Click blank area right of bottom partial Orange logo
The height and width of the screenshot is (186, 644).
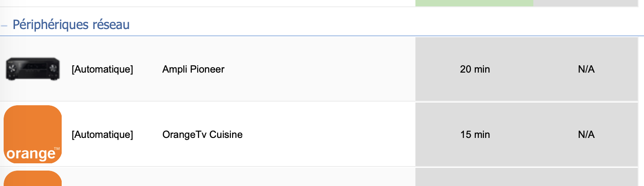(x=238, y=177)
